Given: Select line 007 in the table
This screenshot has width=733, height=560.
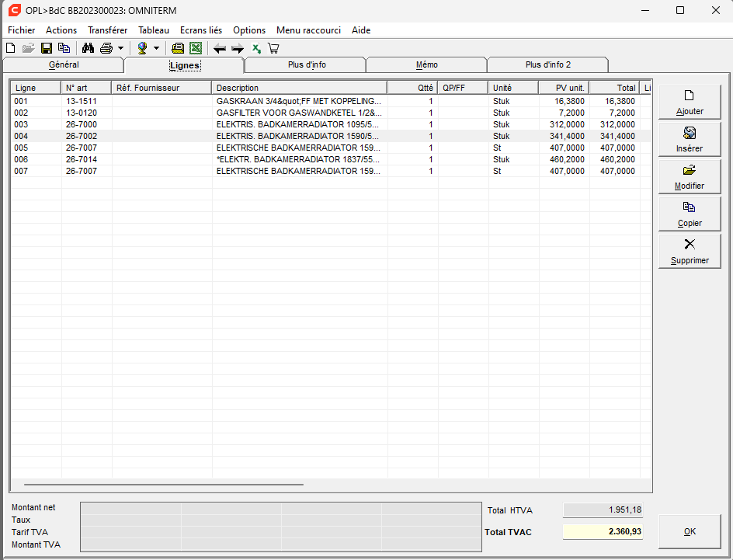Looking at the screenshot, I should pos(331,171).
